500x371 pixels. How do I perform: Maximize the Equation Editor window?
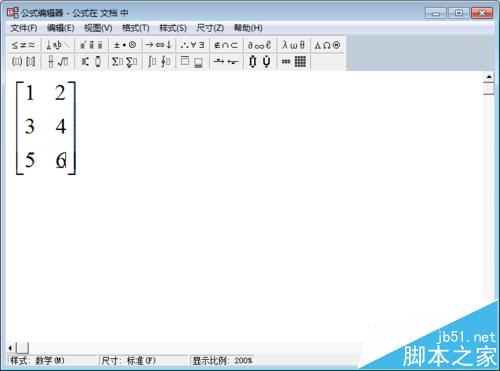[x=459, y=13]
